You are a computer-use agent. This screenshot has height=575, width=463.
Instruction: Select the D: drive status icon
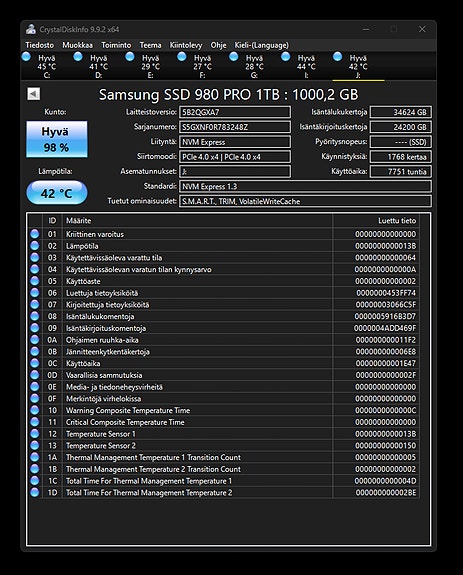[78, 57]
